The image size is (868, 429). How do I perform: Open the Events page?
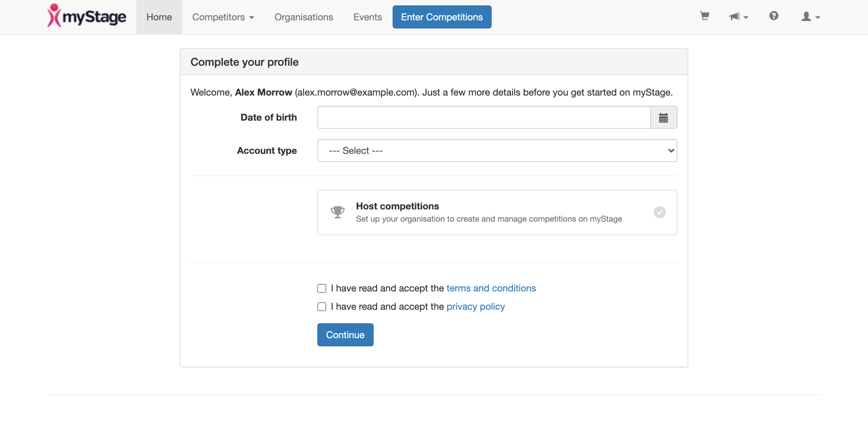(x=368, y=17)
